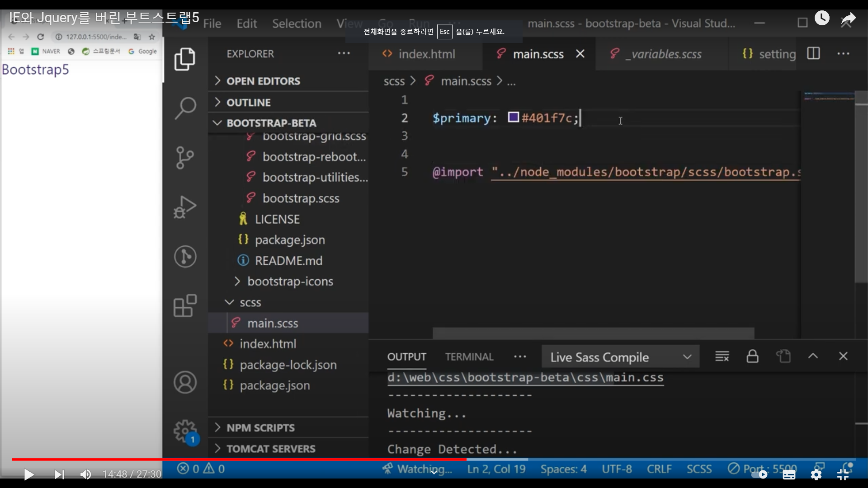Image resolution: width=868 pixels, height=488 pixels.
Task: Open panel overflow ellipsis next to TERMINAL
Action: pyautogui.click(x=520, y=357)
